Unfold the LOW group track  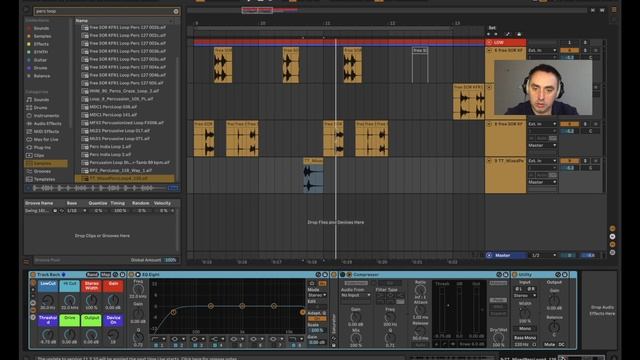click(x=489, y=42)
